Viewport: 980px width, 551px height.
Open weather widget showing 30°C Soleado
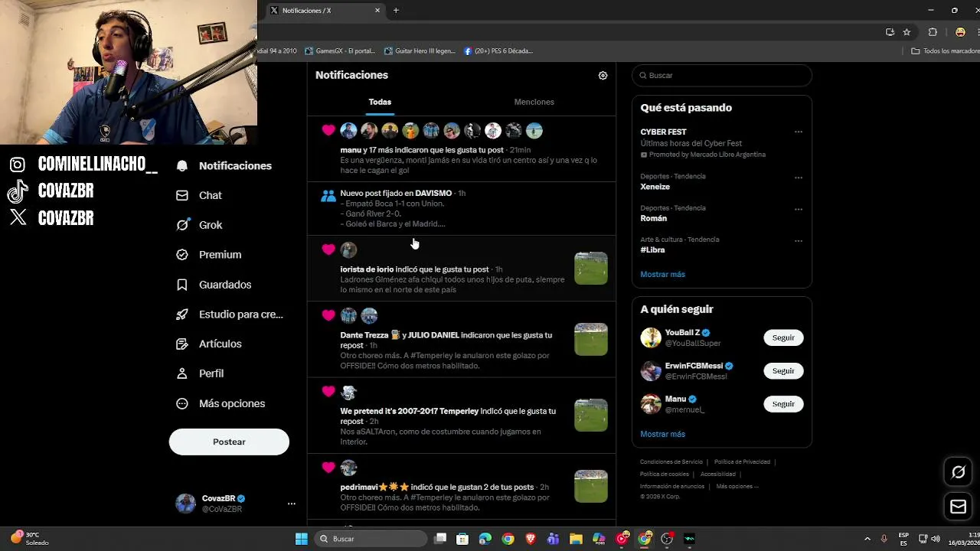pos(31,539)
